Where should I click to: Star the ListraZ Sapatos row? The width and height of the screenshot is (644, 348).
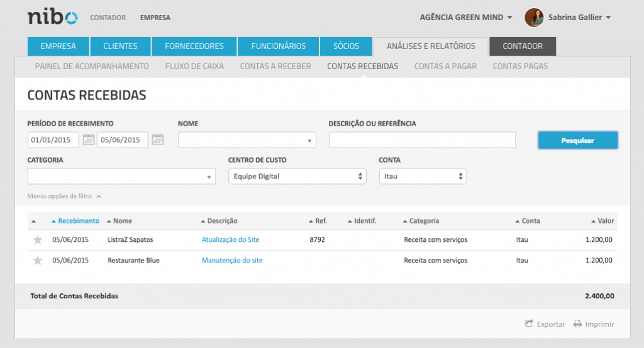click(x=38, y=240)
